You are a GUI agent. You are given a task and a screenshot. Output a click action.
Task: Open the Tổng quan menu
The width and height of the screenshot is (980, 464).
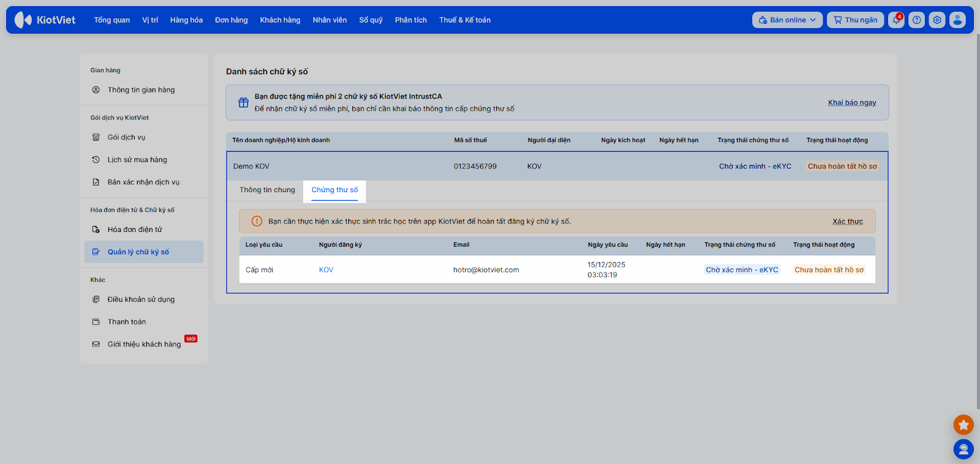click(112, 20)
